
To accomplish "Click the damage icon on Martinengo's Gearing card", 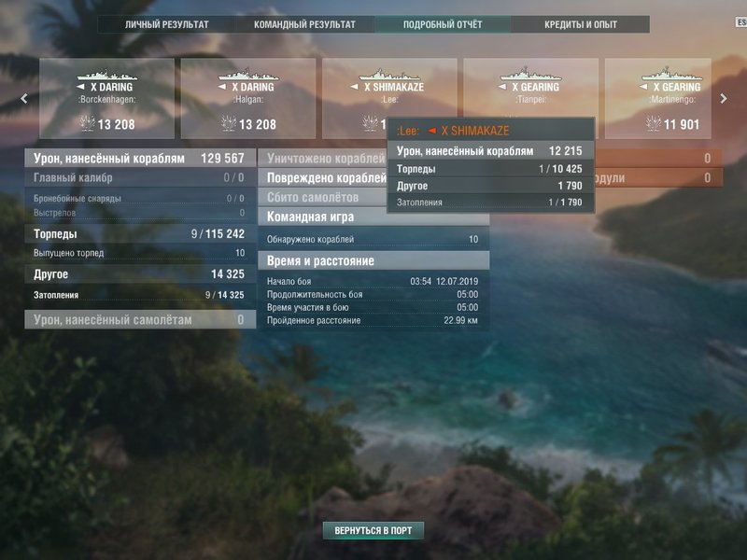I will (x=653, y=124).
